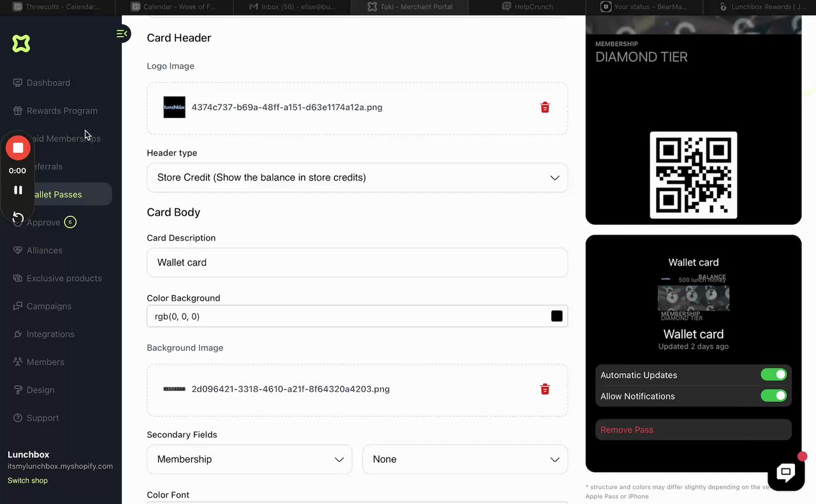Click the Support question mark icon

point(18,418)
